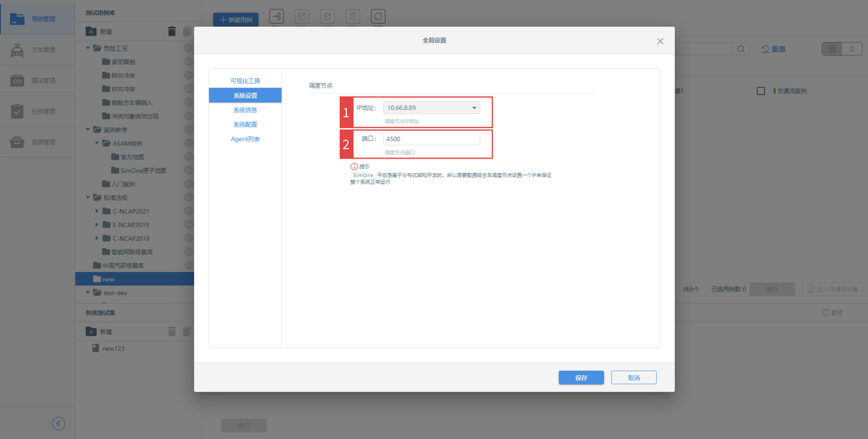The height and width of the screenshot is (439, 868).
Task: Click the 保存 button
Action: pos(581,377)
